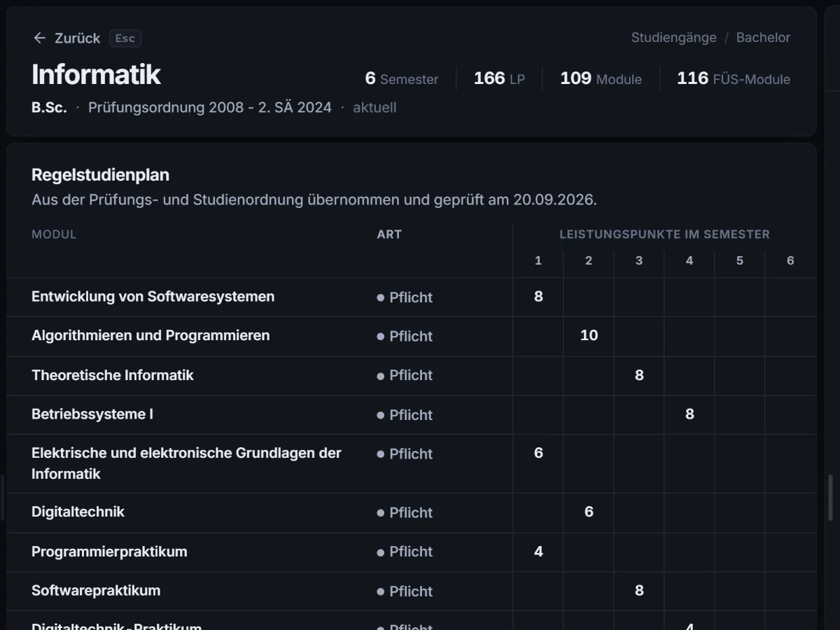Image resolution: width=840 pixels, height=630 pixels.
Task: Click the 166 LP stat
Action: click(x=499, y=78)
